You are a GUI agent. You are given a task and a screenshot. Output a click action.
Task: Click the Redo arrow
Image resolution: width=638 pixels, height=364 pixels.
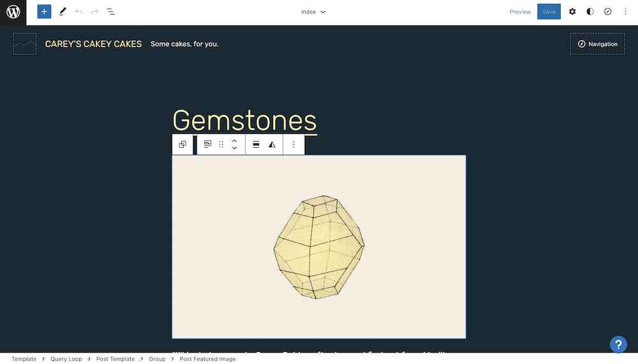94,11
